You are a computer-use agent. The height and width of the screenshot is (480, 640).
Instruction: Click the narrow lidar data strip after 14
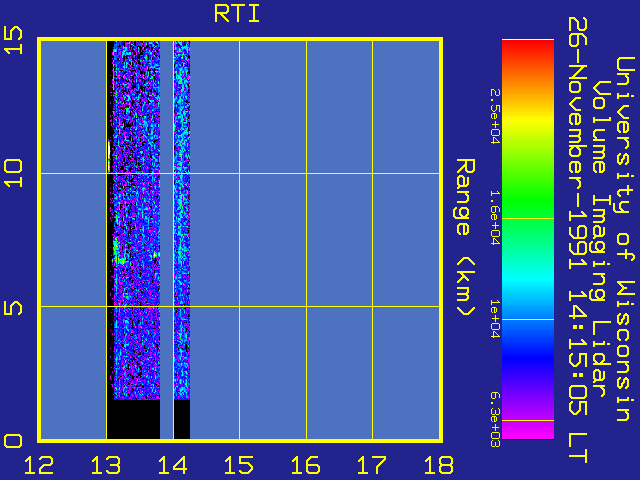[182, 220]
